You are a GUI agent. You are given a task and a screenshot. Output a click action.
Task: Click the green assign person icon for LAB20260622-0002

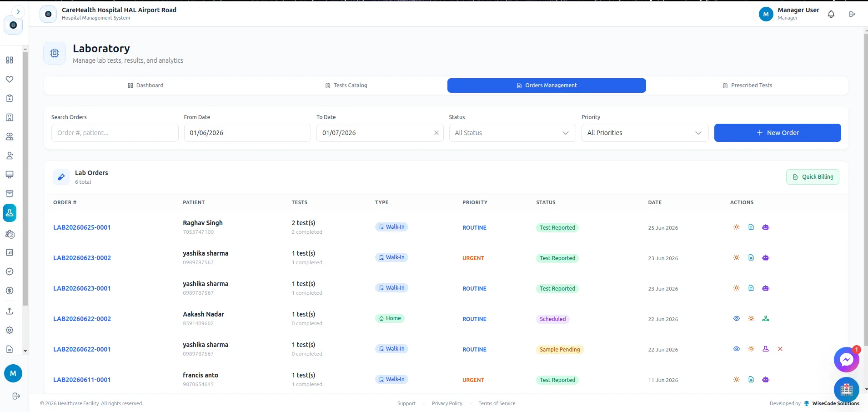click(766, 319)
